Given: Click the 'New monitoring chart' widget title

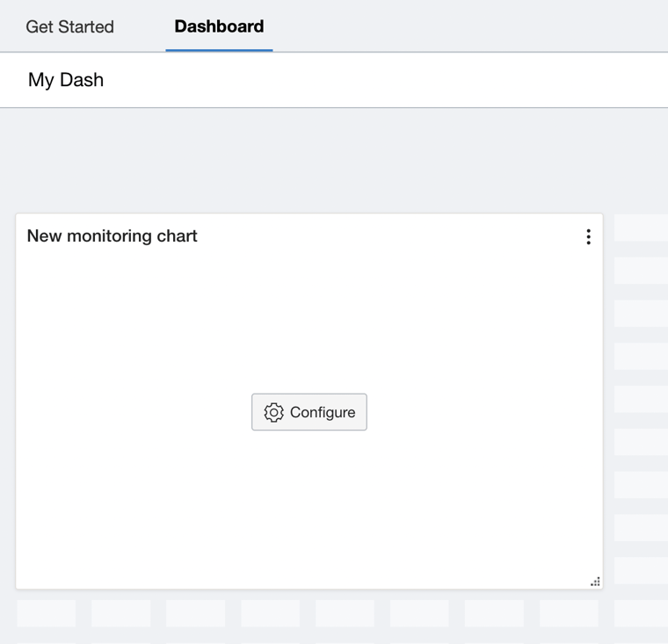Looking at the screenshot, I should [x=112, y=235].
